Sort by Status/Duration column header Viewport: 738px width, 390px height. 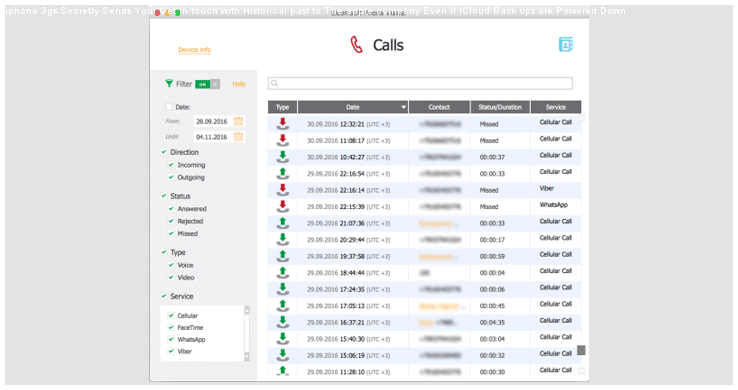click(500, 107)
